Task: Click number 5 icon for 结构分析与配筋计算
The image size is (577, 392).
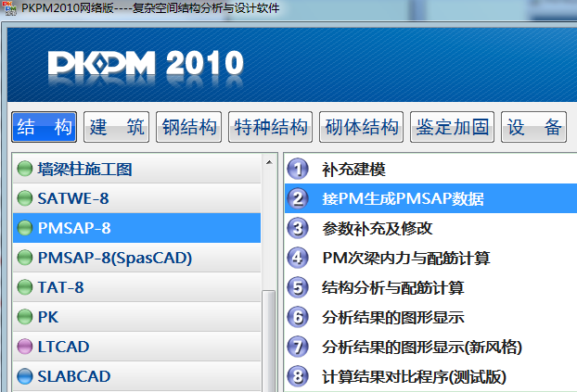Action: click(298, 287)
